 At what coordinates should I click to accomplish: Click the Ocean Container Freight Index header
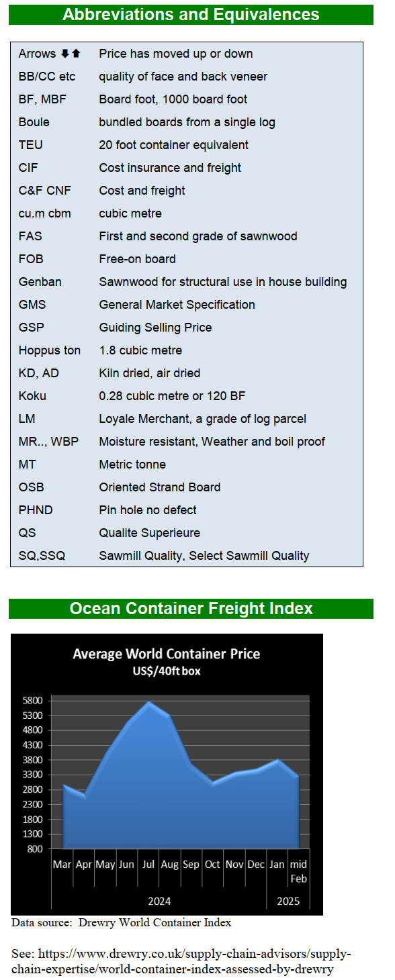(191, 608)
